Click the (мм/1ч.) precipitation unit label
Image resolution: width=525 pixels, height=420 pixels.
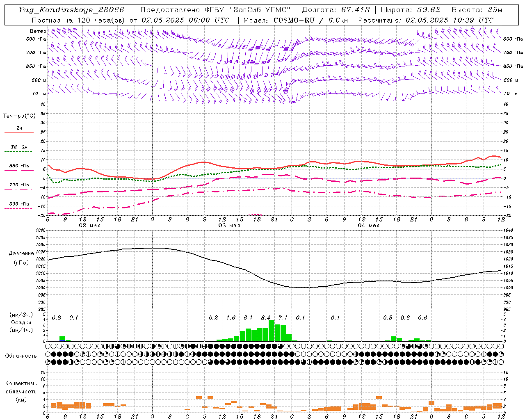[x=21, y=330]
